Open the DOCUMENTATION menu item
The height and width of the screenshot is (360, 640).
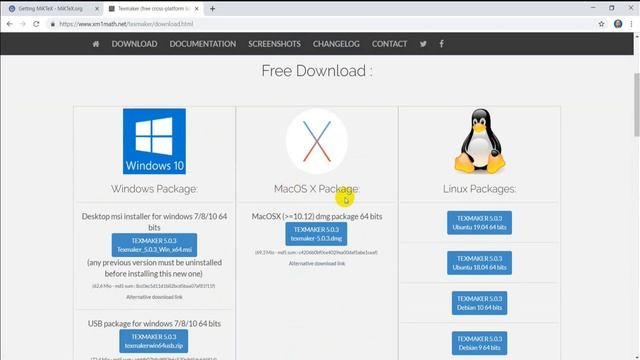pyautogui.click(x=202, y=44)
